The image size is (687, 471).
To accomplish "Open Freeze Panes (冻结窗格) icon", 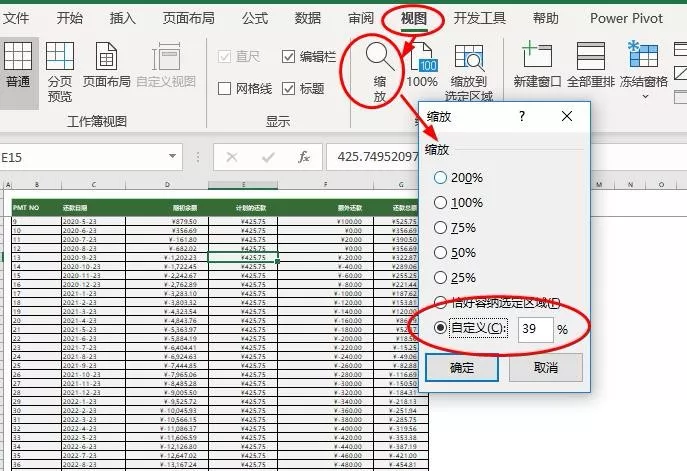I will [x=643, y=54].
